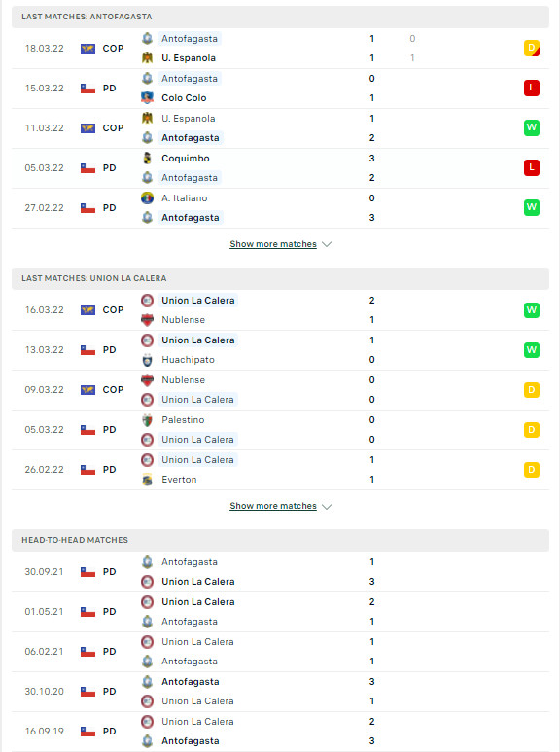
Task: Click the Huachipato club badge
Action: 147,360
